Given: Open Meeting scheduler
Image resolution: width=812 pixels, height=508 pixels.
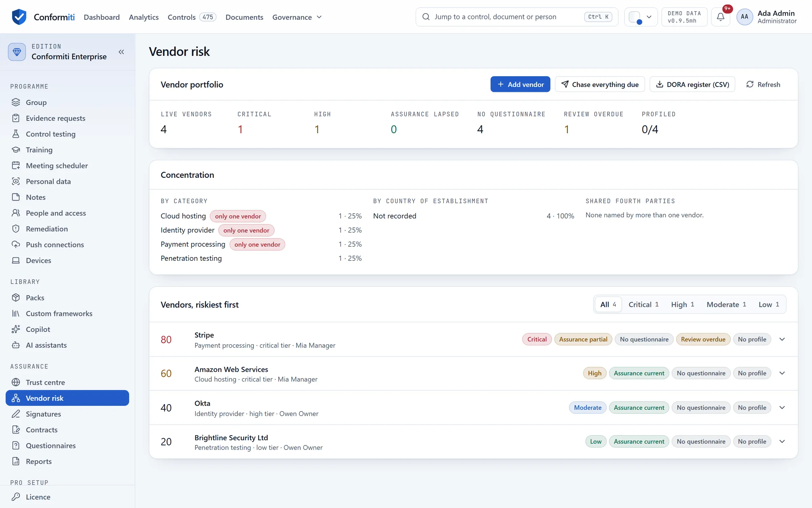Looking at the screenshot, I should coord(67,166).
